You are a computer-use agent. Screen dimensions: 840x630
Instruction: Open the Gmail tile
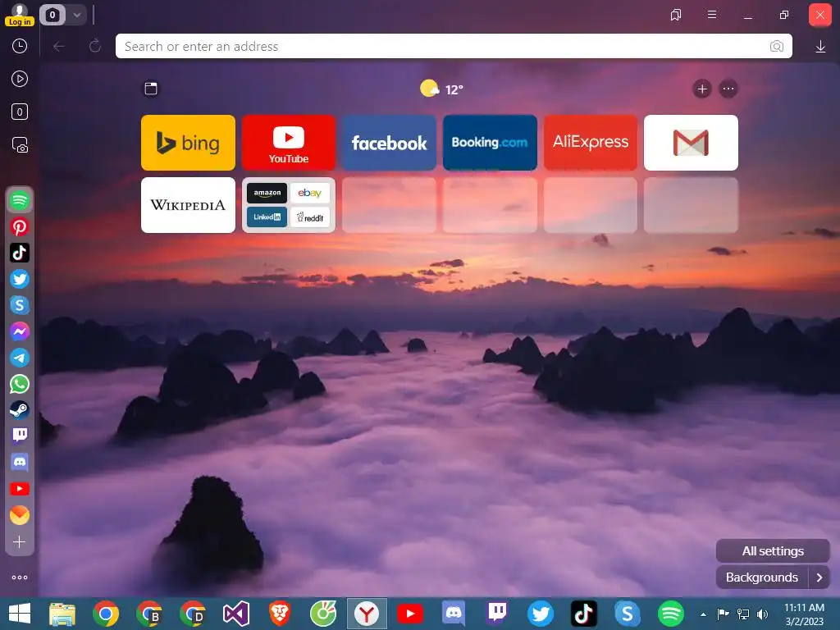[x=691, y=143]
